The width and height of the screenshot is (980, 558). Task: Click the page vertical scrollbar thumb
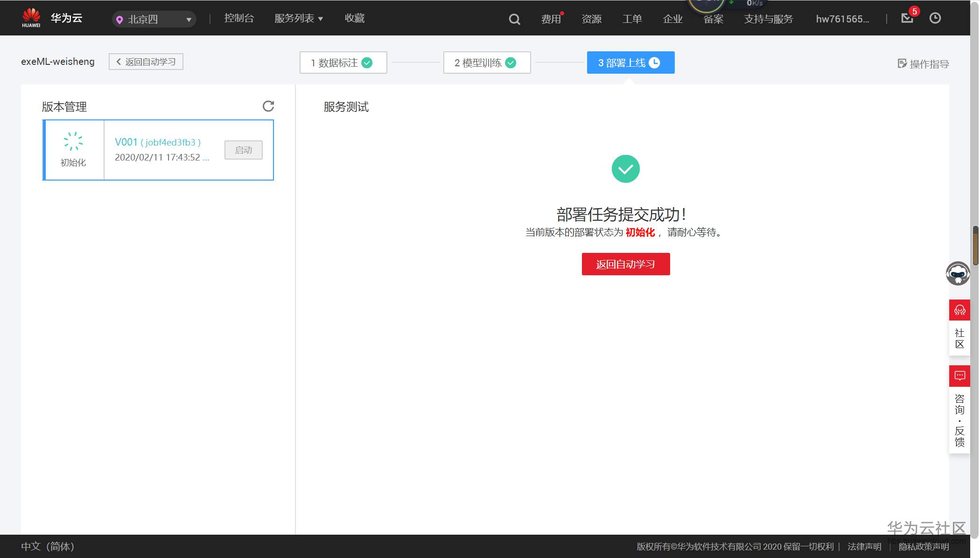pyautogui.click(x=975, y=245)
